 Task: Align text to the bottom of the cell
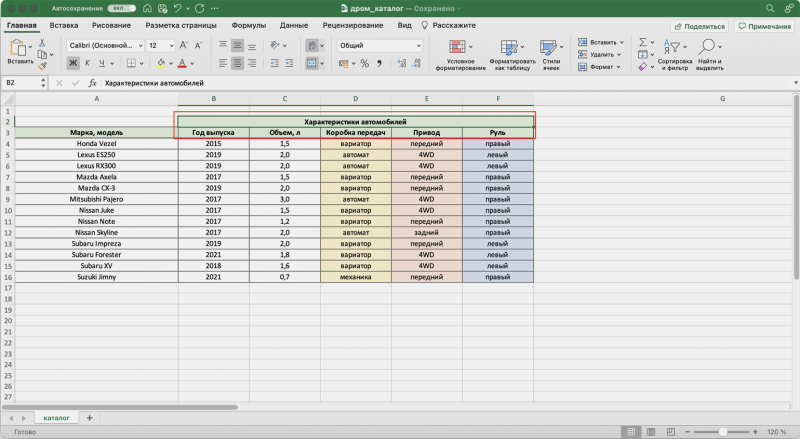coord(252,45)
